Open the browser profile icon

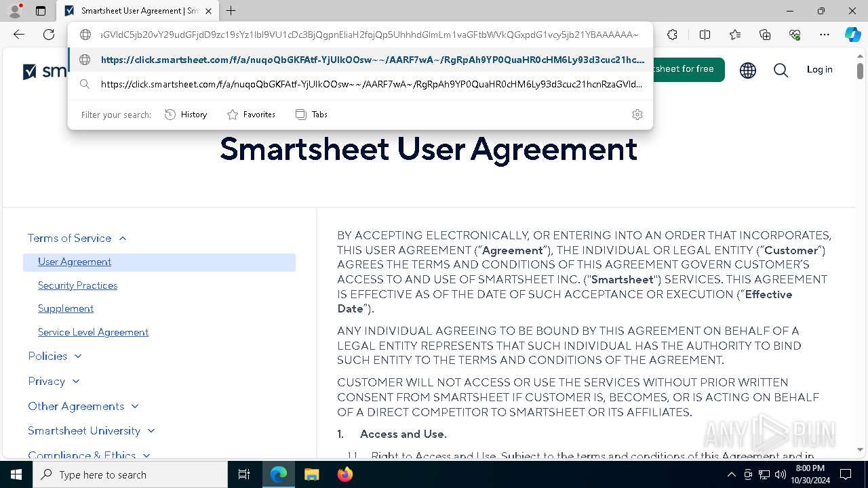pyautogui.click(x=15, y=11)
